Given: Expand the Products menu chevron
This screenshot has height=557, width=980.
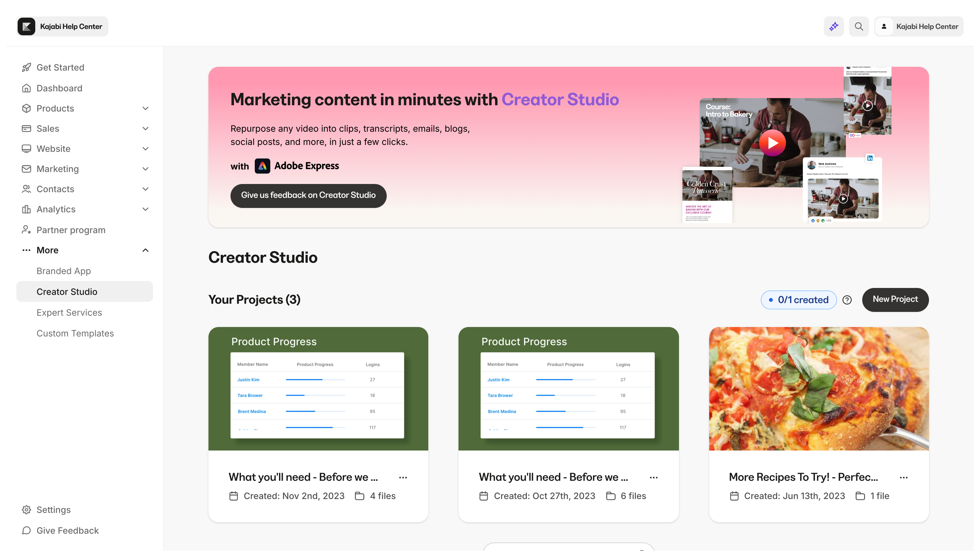Looking at the screenshot, I should coord(145,108).
